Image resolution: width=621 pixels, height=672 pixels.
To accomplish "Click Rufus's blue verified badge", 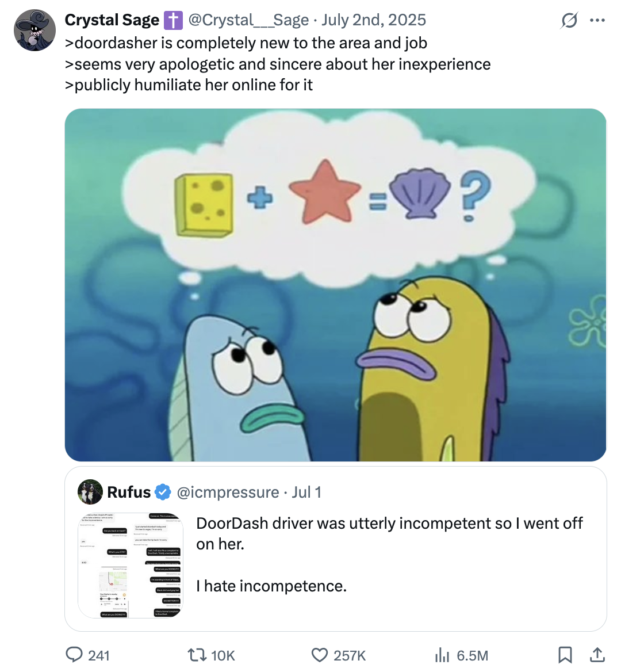I will (x=163, y=492).
